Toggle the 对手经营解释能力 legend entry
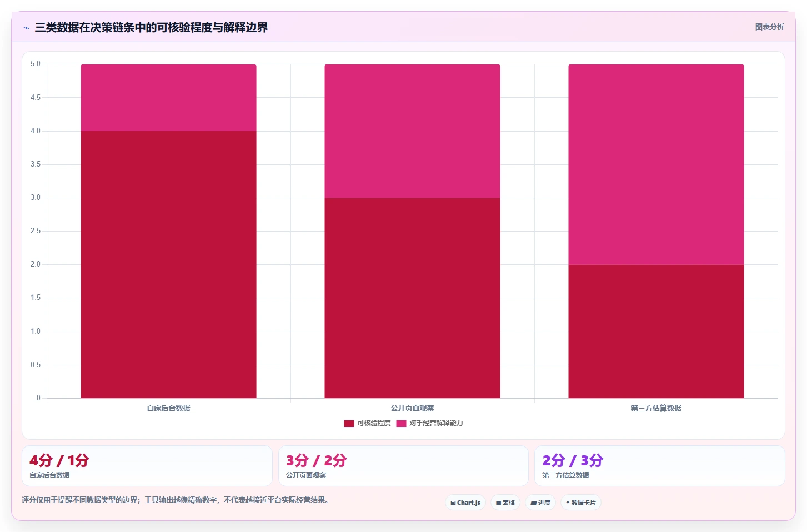Viewport: 807px width, 532px height. click(x=429, y=423)
